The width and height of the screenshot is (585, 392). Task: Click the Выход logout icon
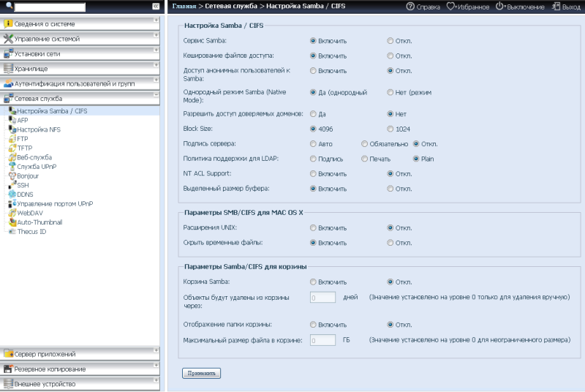[556, 7]
